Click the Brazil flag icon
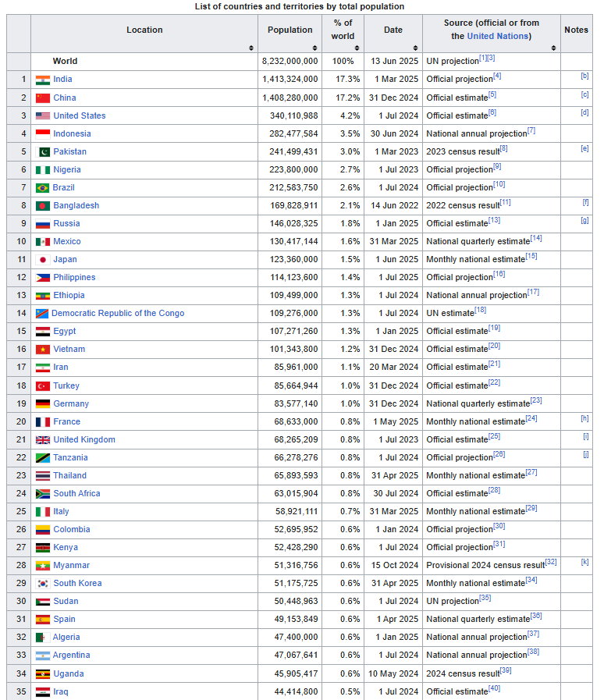This screenshot has height=700, width=604. click(x=42, y=188)
